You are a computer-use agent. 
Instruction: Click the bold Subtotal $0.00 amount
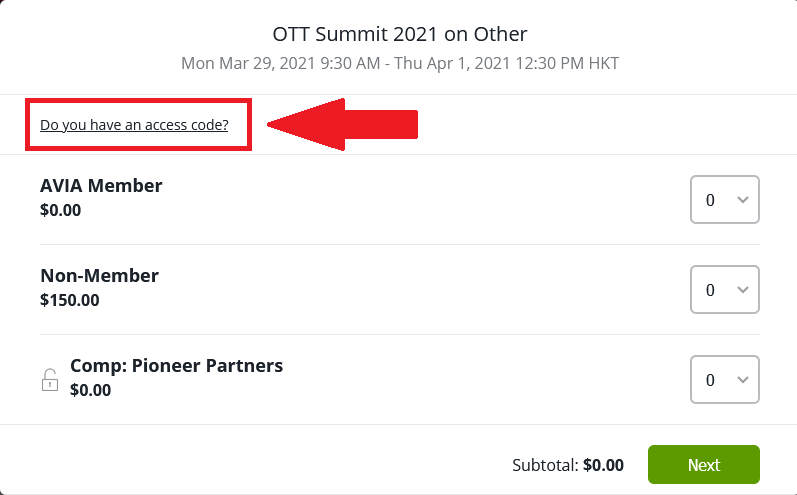603,465
